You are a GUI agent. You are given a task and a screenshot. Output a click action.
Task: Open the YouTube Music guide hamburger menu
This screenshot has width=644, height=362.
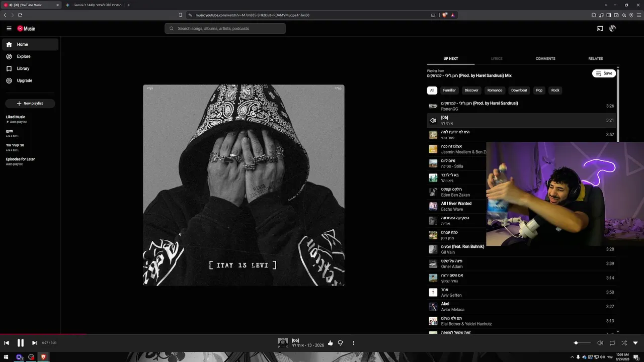pyautogui.click(x=9, y=29)
